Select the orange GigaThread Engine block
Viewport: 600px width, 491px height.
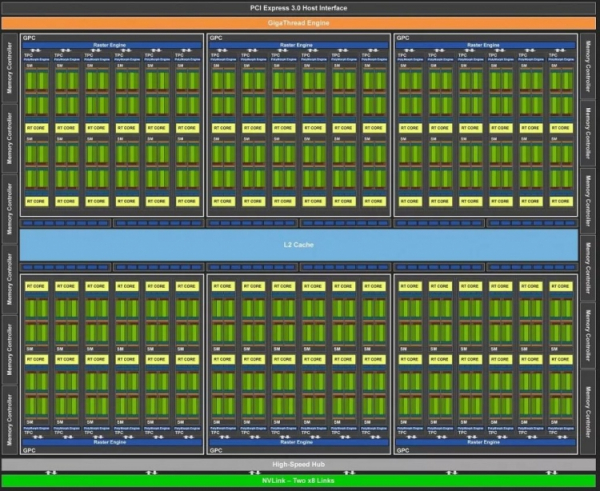[x=299, y=21]
